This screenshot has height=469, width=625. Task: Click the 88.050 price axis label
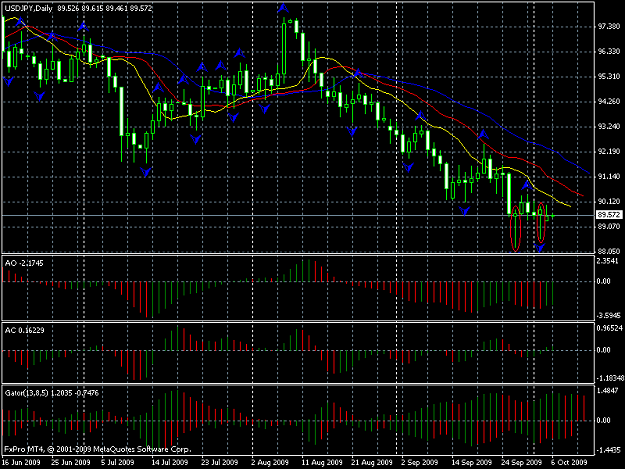609,251
